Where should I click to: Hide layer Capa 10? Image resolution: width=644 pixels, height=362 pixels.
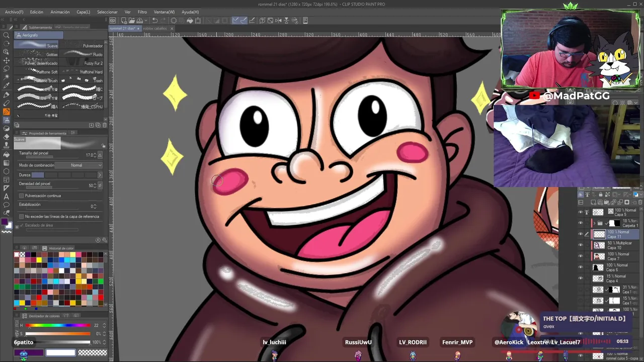click(580, 245)
